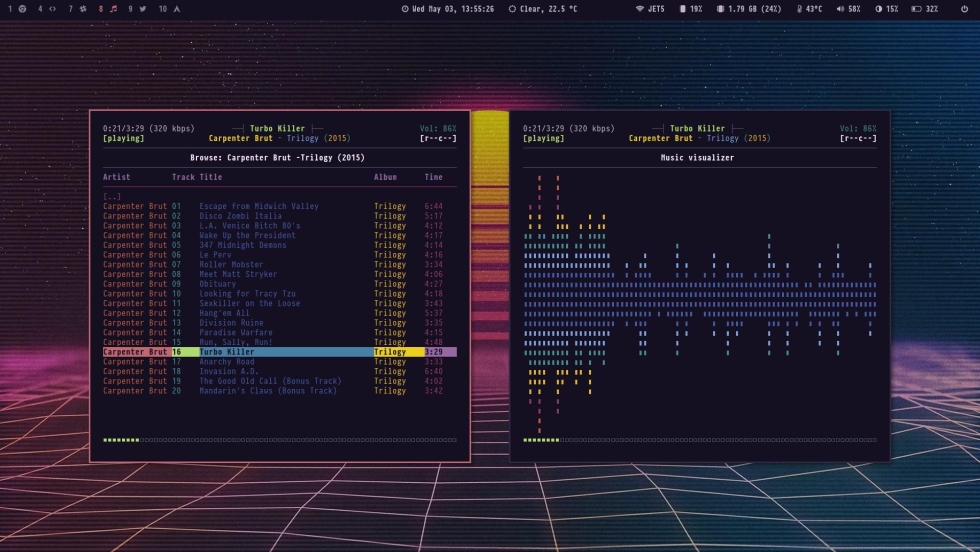The width and height of the screenshot is (980, 552).
Task: Select track 10 Looking for Tracy Tzu
Action: pos(280,293)
